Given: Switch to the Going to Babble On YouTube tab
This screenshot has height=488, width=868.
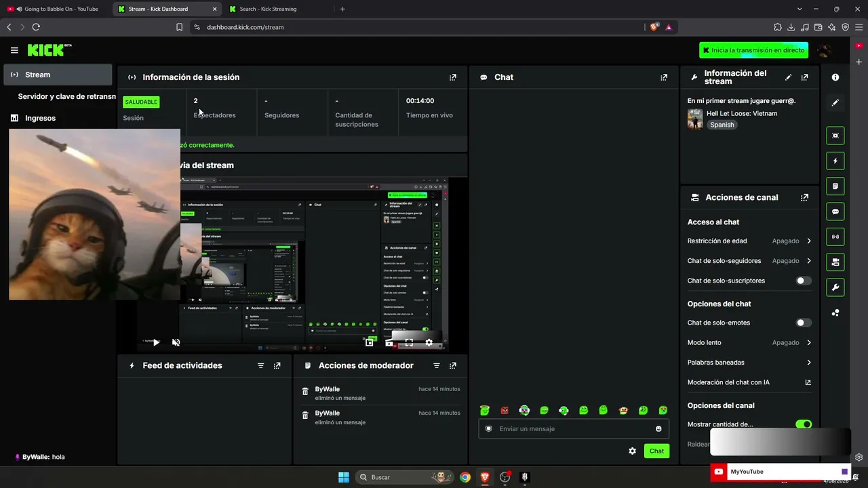Looking at the screenshot, I should [56, 9].
